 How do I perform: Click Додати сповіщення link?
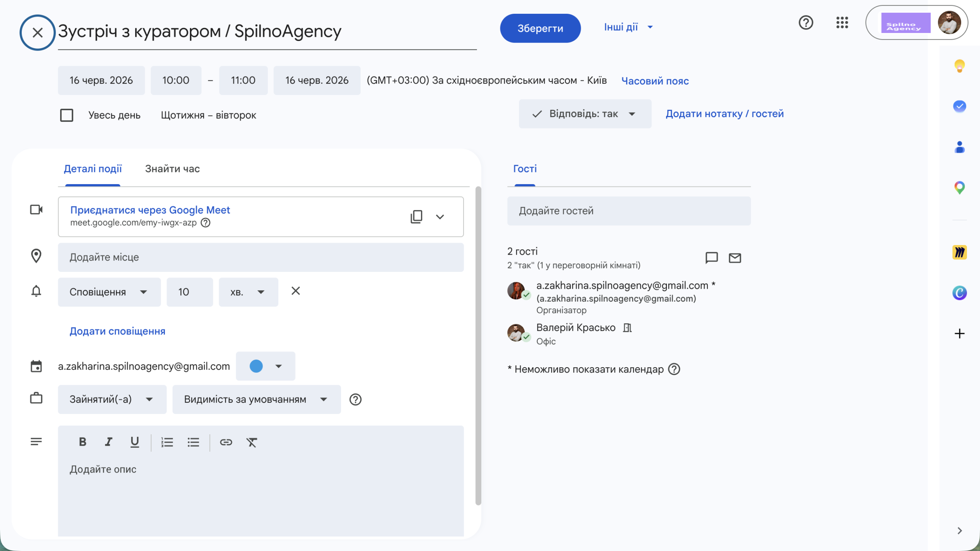coord(118,331)
